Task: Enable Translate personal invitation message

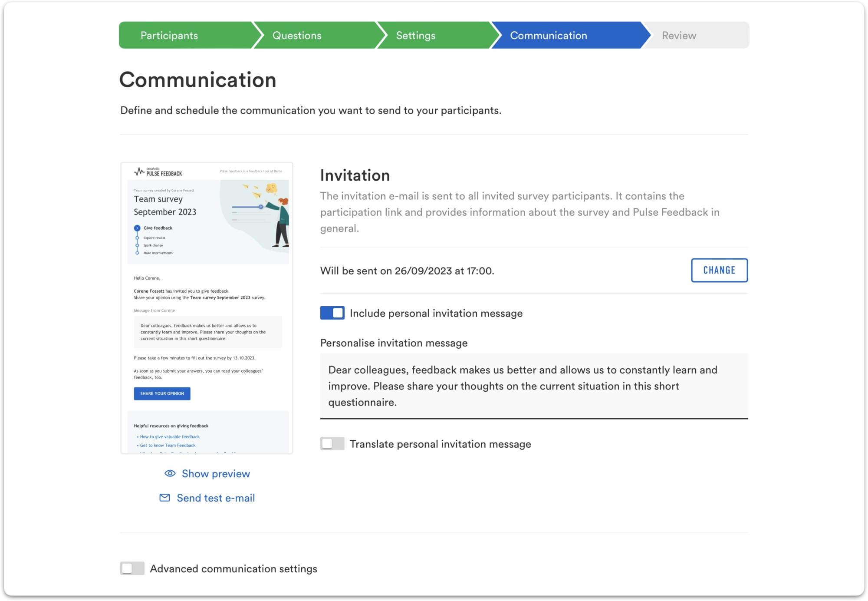Action: pos(332,444)
